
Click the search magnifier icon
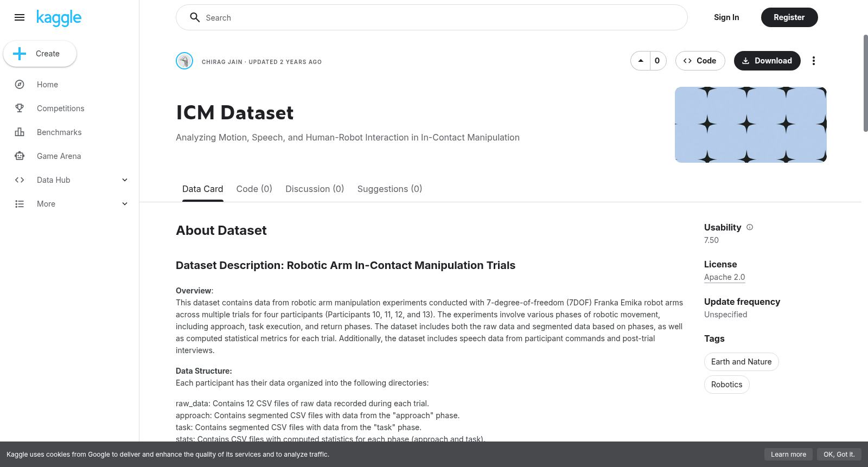195,17
